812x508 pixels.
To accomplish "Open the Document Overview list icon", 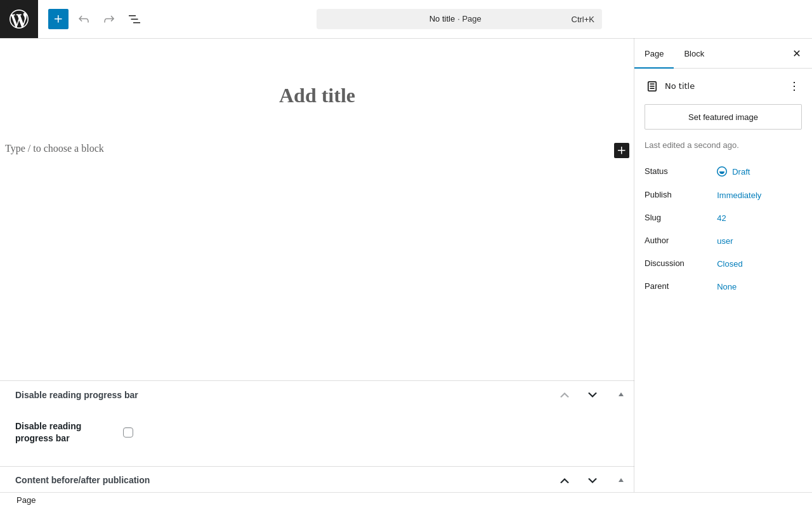I will click(x=134, y=19).
